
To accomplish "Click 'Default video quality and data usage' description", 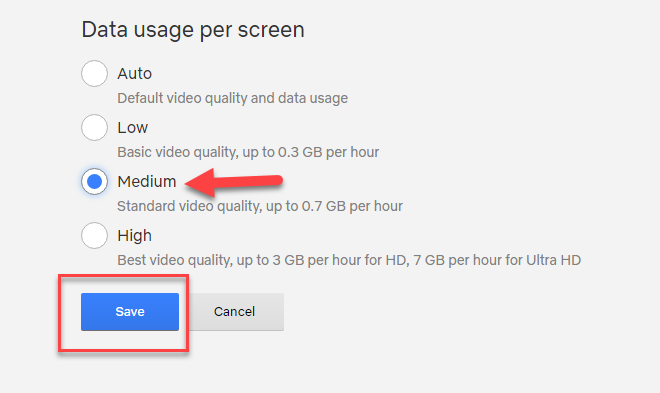I will tap(233, 98).
